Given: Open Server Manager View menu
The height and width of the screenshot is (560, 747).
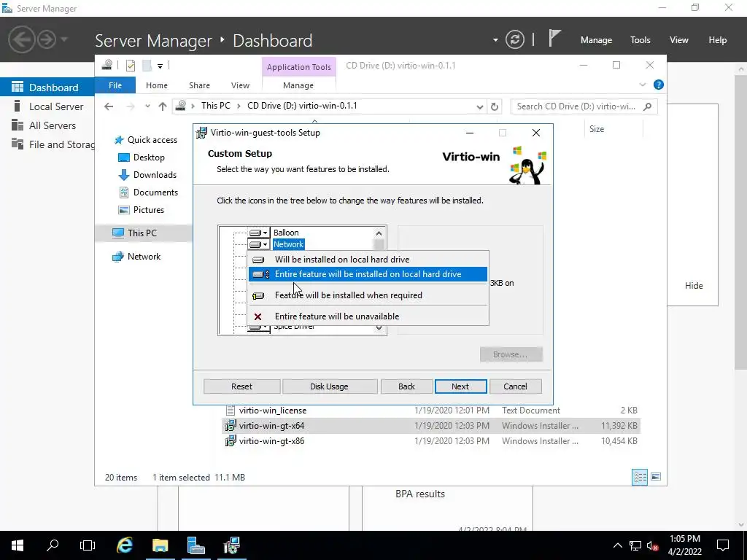Looking at the screenshot, I should coord(679,40).
